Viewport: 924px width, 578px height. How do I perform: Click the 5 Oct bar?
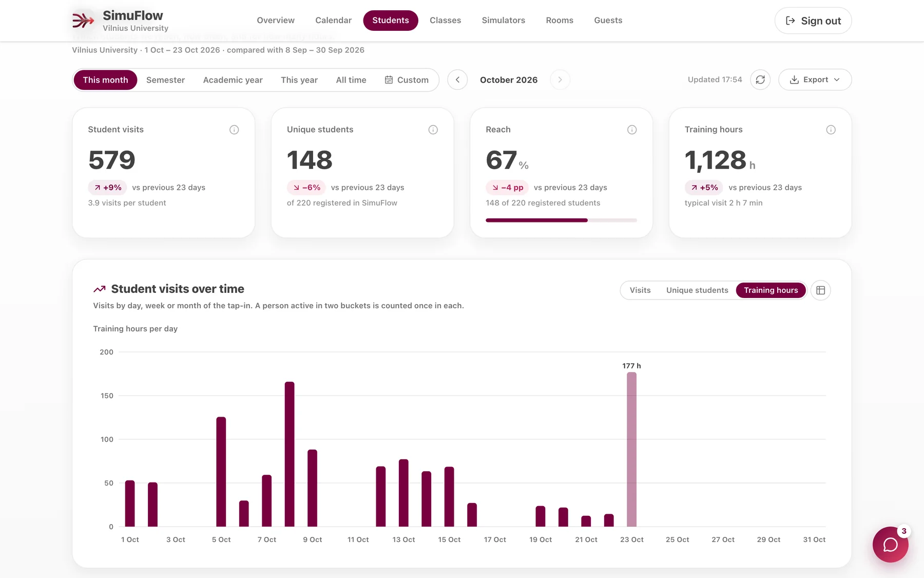point(221,472)
